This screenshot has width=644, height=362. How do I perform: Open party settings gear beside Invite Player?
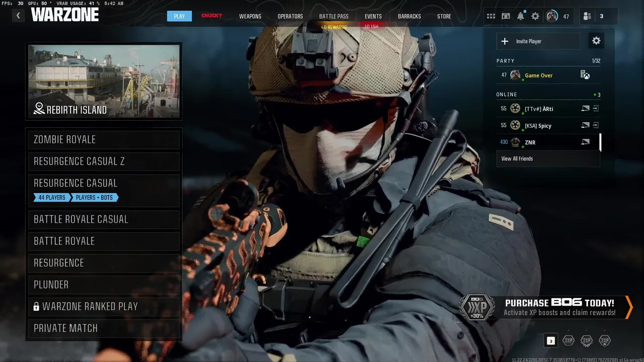[596, 41]
